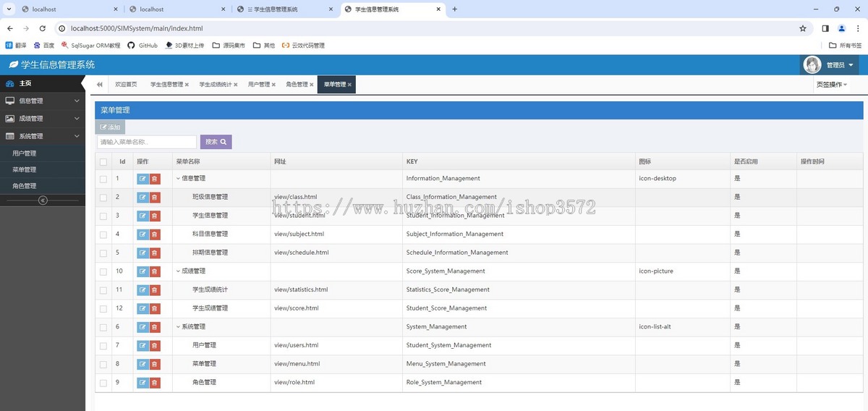Collapse 系统管理 in the sidebar
This screenshot has height=411, width=868.
(43, 136)
